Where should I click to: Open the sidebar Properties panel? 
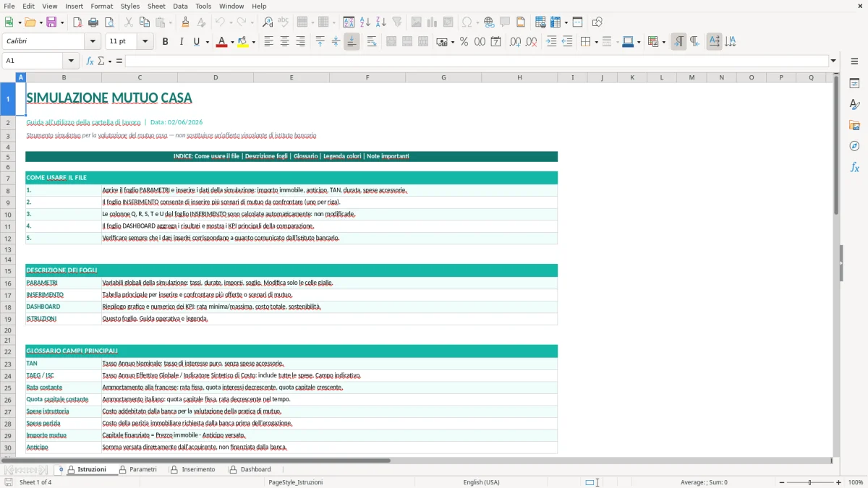coord(854,84)
